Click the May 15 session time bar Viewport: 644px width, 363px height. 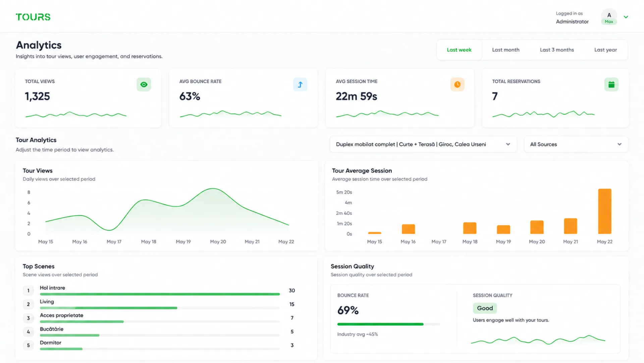tap(374, 233)
